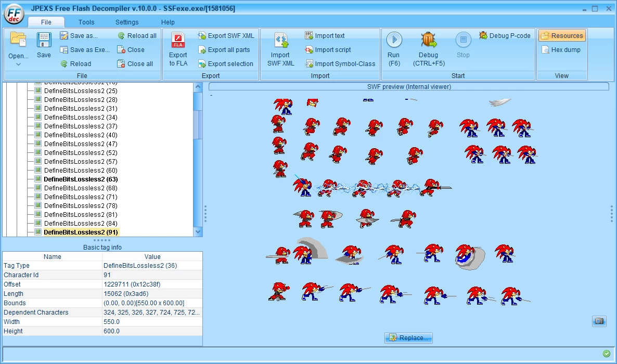
Task: Click the Save disk icon
Action: point(44,41)
